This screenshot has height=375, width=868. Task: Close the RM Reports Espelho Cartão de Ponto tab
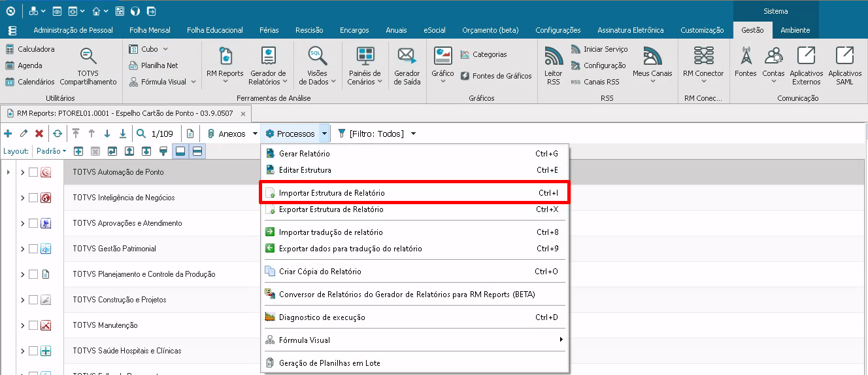click(242, 113)
